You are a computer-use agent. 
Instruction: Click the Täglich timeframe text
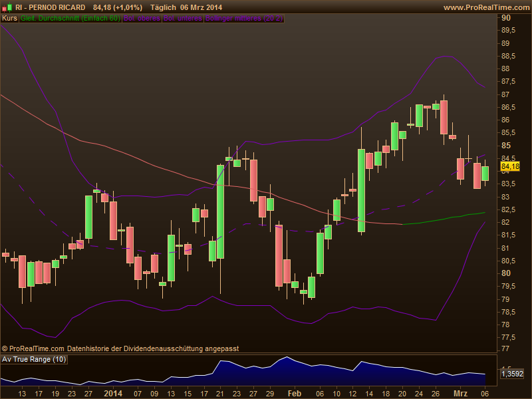(x=163, y=7)
